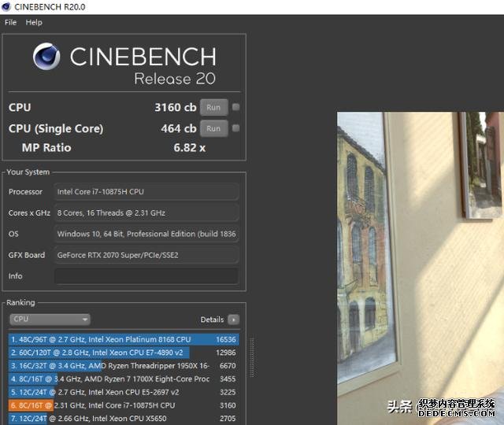The image size is (504, 425).
Task: Select the AMD Ryzen Threadripper 1950X ranking row
Action: [124, 366]
